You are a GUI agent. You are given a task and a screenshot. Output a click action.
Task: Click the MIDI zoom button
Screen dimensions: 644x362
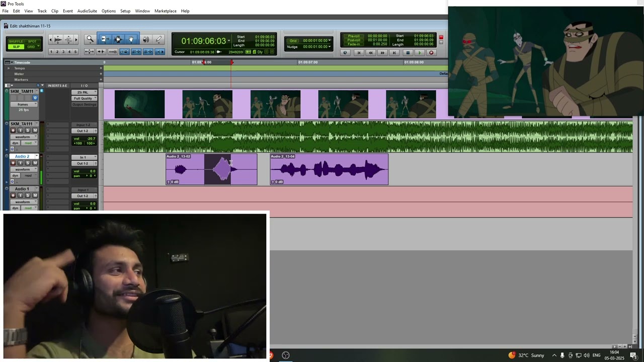pos(68,39)
